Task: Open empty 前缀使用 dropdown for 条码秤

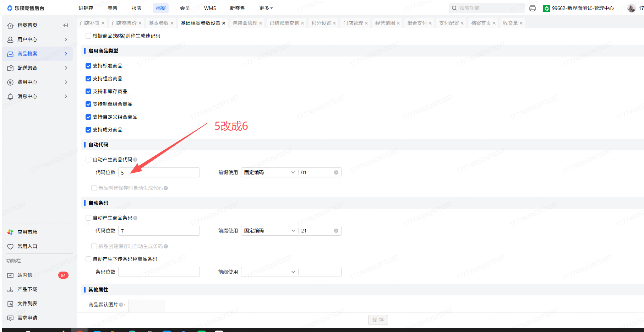Action: click(x=269, y=272)
